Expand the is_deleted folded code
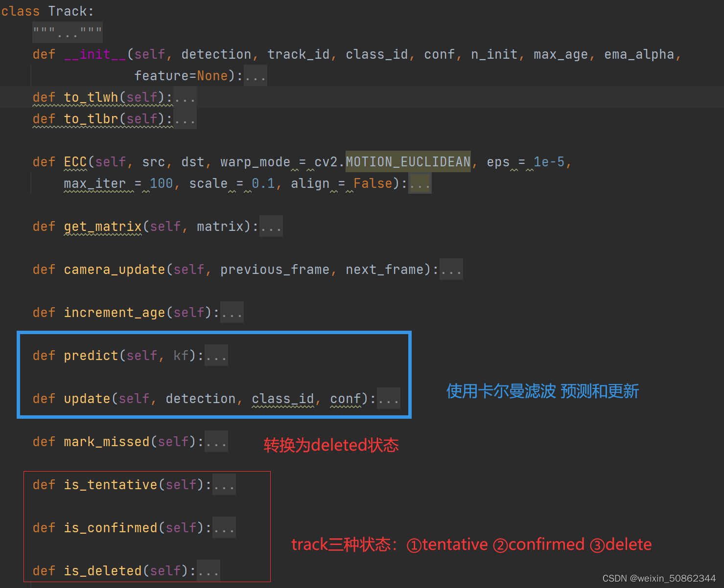 (208, 570)
